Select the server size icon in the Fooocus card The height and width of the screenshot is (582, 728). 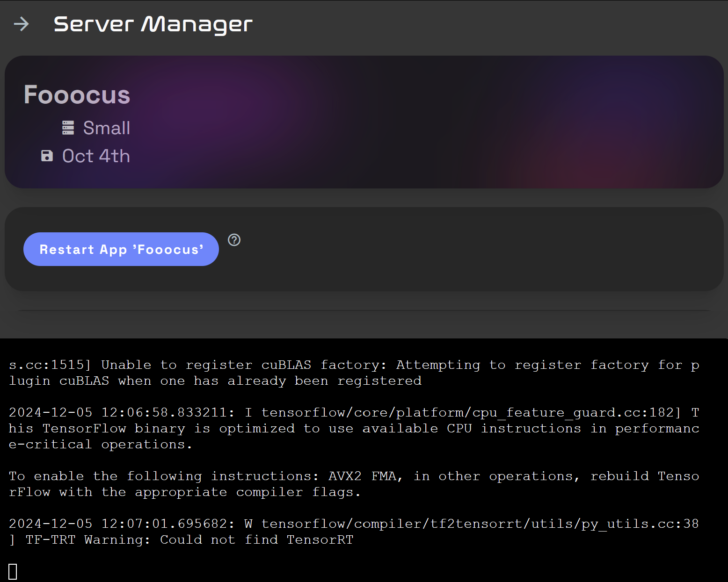point(68,128)
